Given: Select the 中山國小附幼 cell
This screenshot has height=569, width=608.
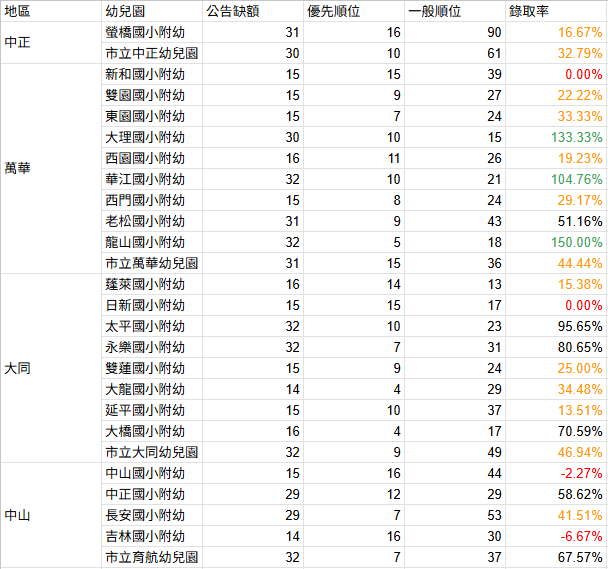Looking at the screenshot, I should pos(152,473).
